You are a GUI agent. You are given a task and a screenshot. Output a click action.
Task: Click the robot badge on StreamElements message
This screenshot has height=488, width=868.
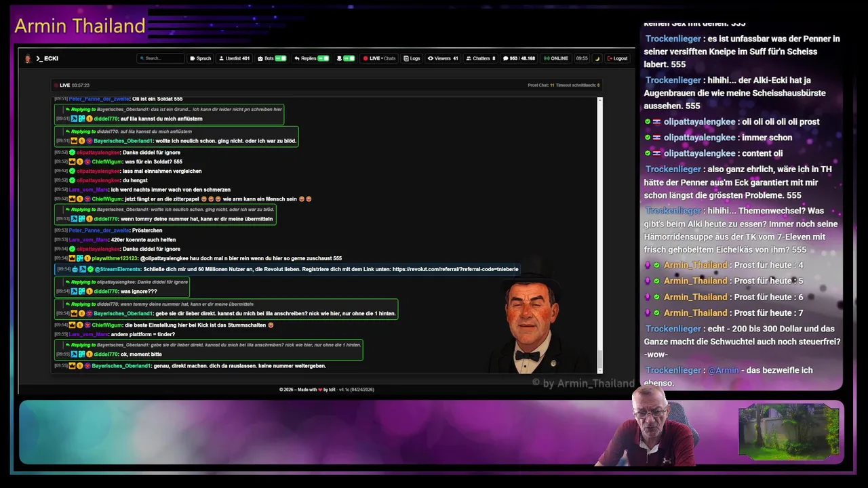tap(75, 269)
